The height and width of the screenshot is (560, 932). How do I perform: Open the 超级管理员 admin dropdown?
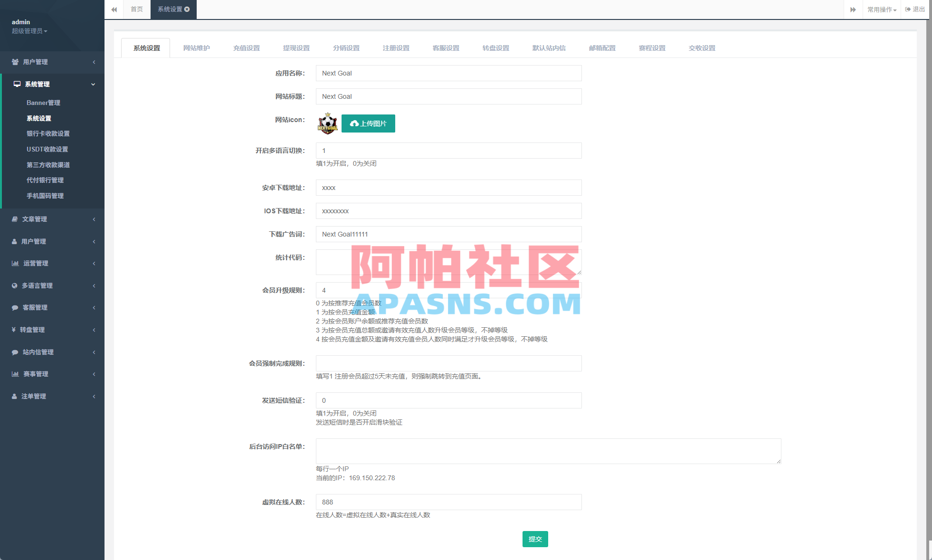pos(29,31)
